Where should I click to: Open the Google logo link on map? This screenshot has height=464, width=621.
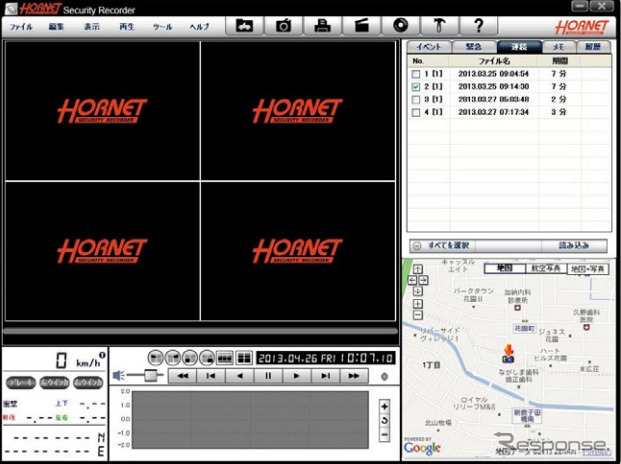pyautogui.click(x=422, y=448)
